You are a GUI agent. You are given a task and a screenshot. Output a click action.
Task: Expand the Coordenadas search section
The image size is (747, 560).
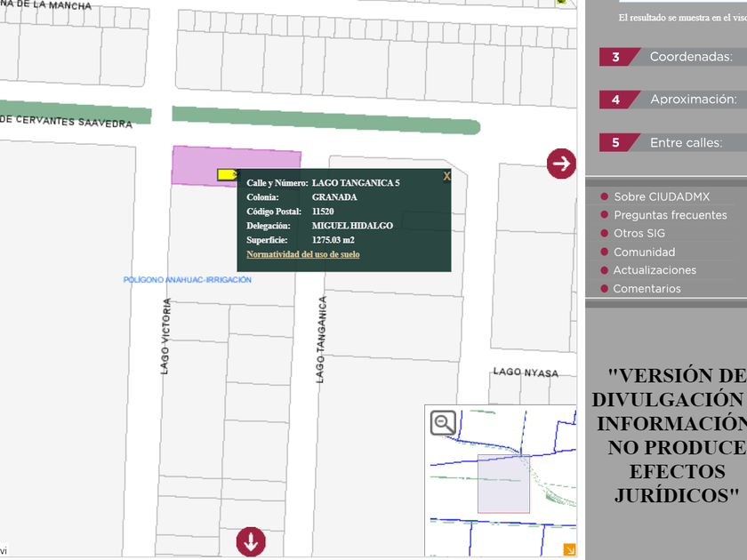coord(690,57)
